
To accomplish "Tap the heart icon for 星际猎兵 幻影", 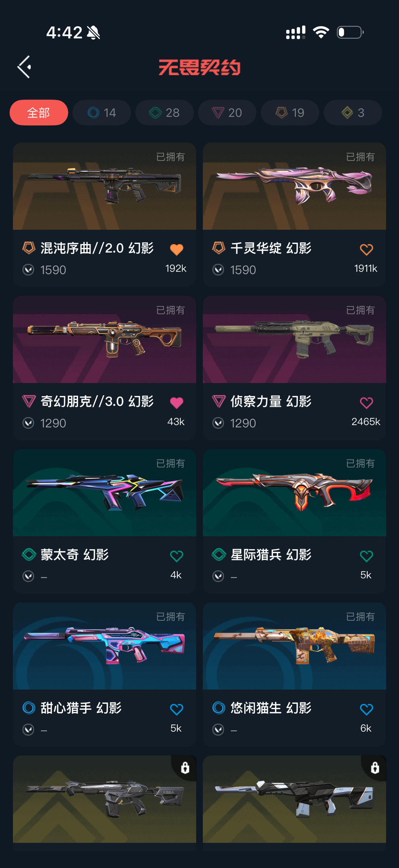I will [x=366, y=556].
